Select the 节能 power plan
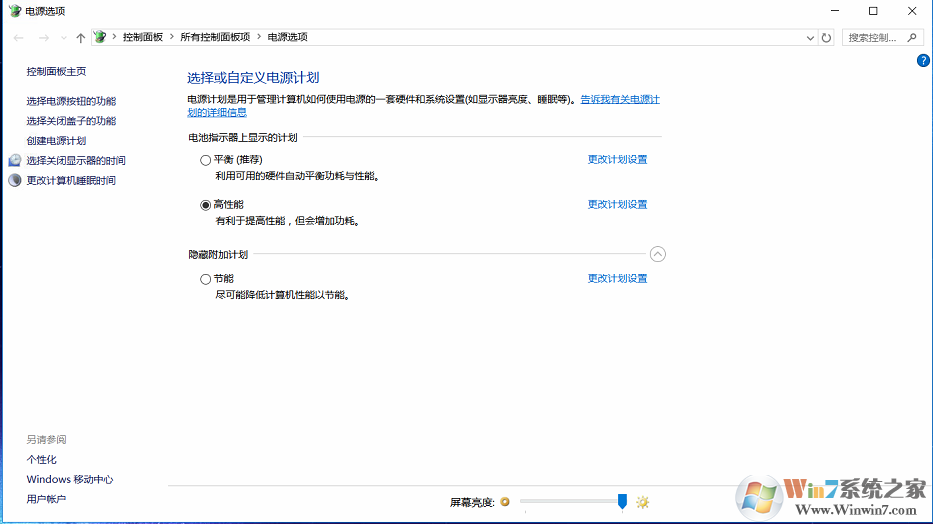Screen dimensions: 933x524 tap(206, 279)
